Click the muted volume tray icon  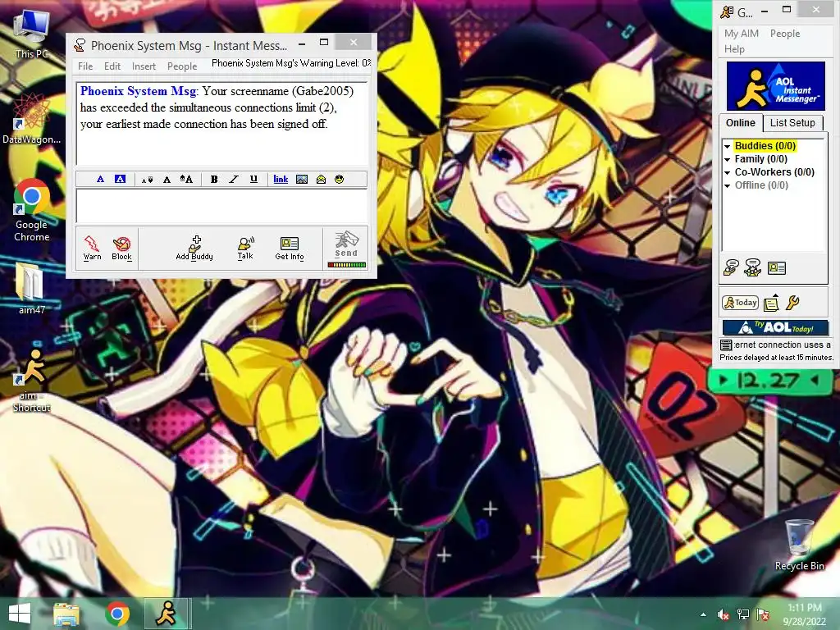pos(723,614)
